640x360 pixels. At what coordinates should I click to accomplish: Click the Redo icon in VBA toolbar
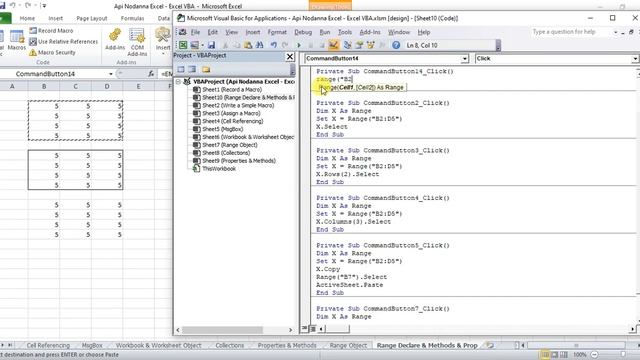(285, 45)
